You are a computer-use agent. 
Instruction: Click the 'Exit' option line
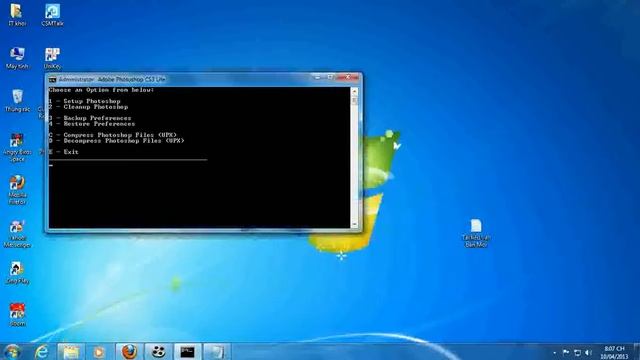(x=64, y=152)
